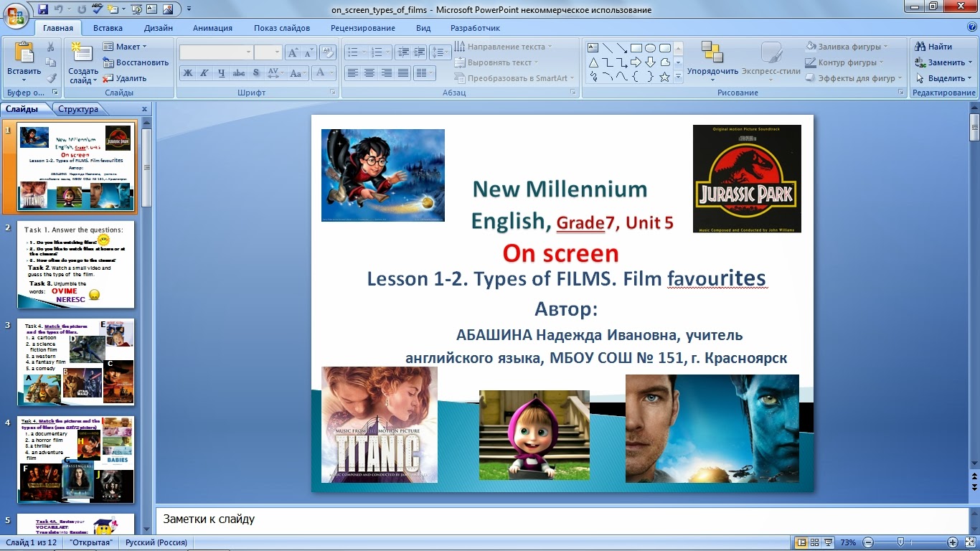Toggle strikethrough (abc) formatting
Viewport: 980px width, 551px height.
point(239,72)
